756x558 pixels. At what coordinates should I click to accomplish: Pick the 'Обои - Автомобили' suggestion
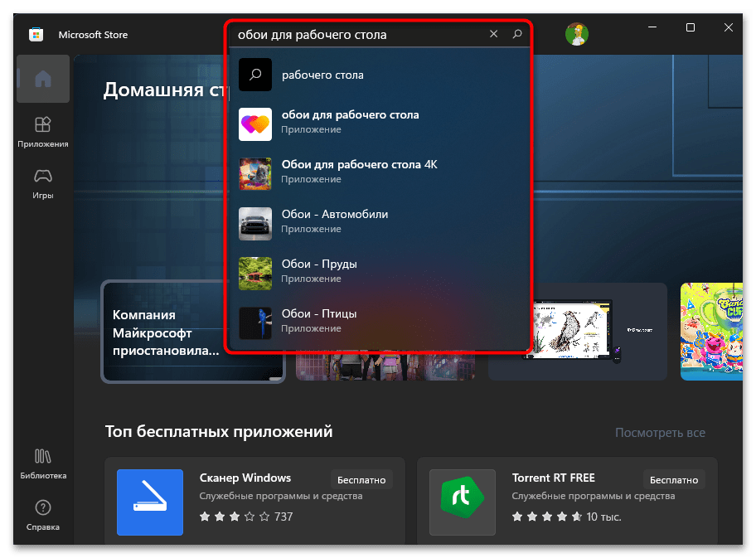point(379,224)
